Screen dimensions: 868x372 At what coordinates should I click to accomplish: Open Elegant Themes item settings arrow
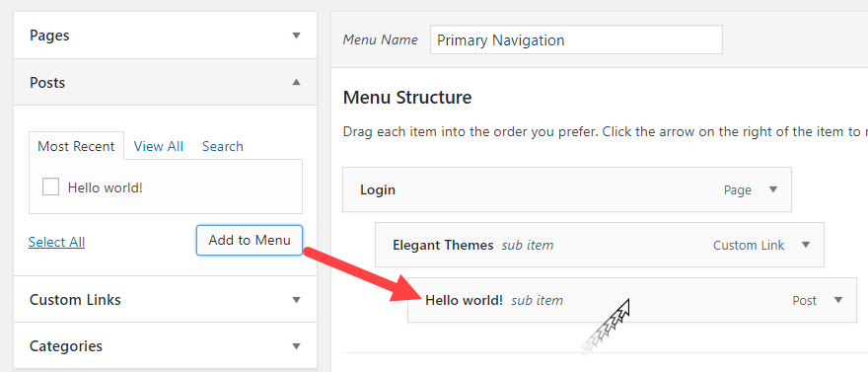[x=806, y=245]
